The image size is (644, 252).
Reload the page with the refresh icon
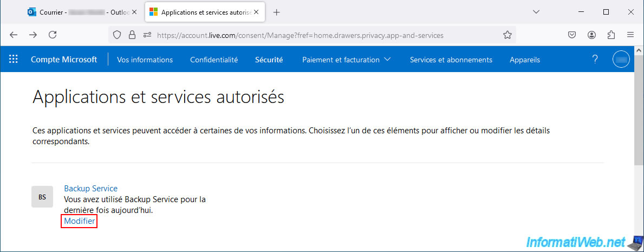(x=53, y=35)
